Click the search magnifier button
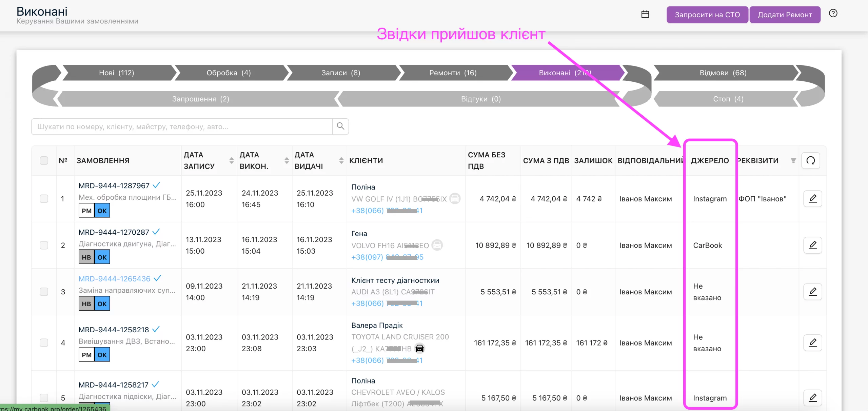Image resolution: width=868 pixels, height=411 pixels. [340, 126]
